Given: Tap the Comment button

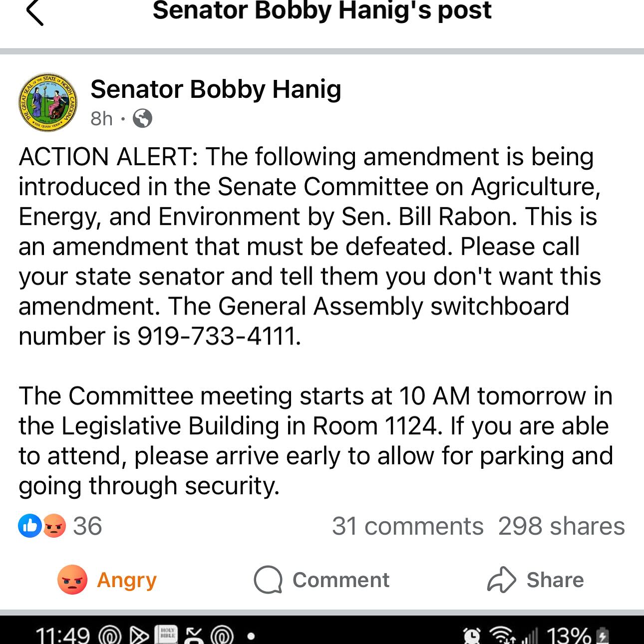Looking at the screenshot, I should [x=322, y=580].
